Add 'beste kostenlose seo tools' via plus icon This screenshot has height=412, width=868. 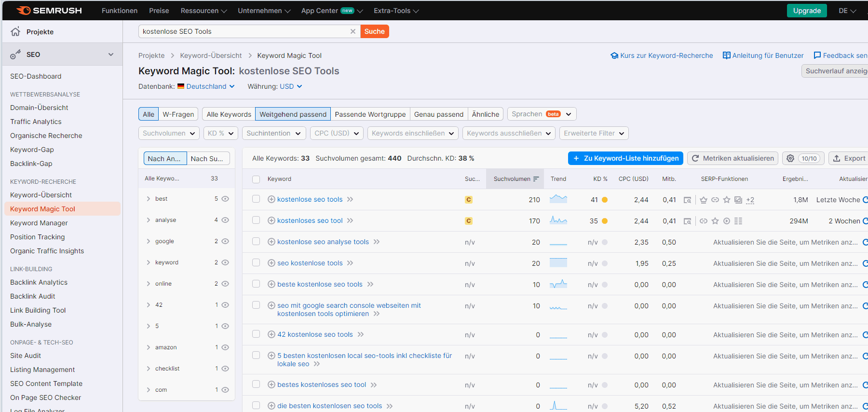pyautogui.click(x=271, y=284)
